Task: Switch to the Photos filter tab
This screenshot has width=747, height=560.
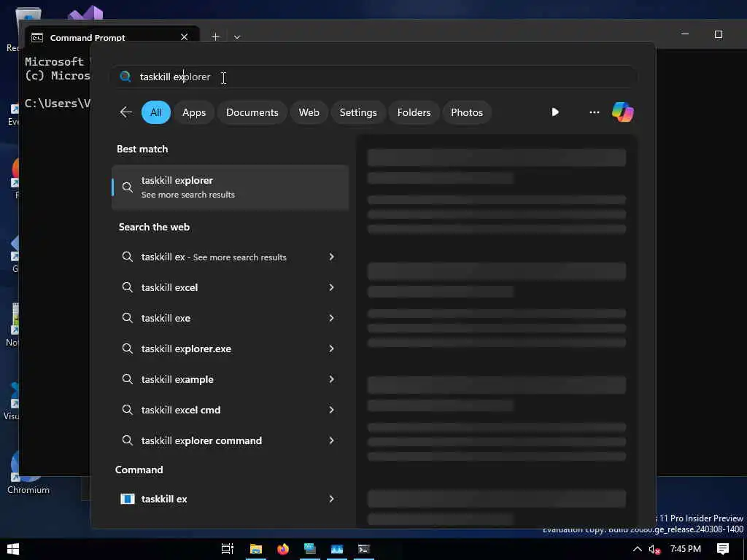Action: click(467, 112)
